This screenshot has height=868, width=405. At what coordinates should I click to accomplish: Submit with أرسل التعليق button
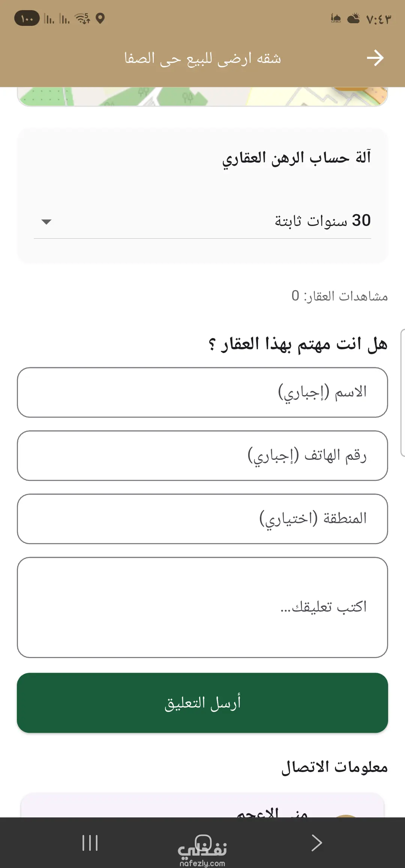(x=202, y=703)
